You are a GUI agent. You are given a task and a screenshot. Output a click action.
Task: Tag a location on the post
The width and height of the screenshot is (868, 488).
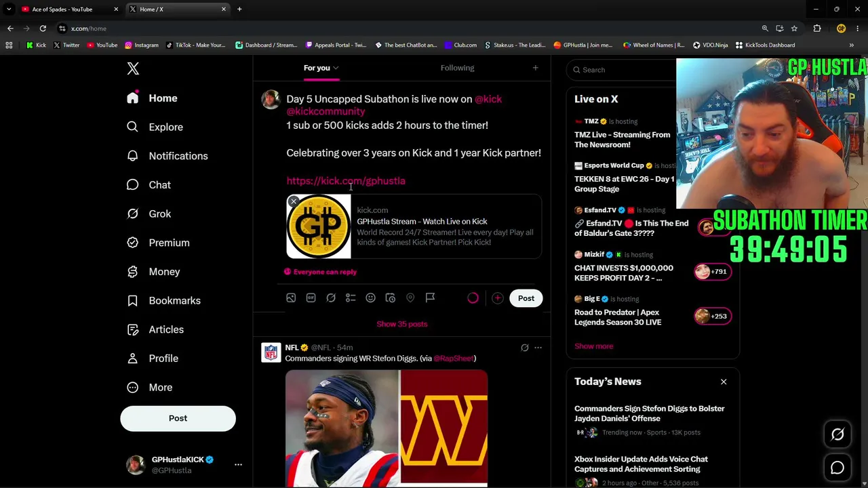410,298
